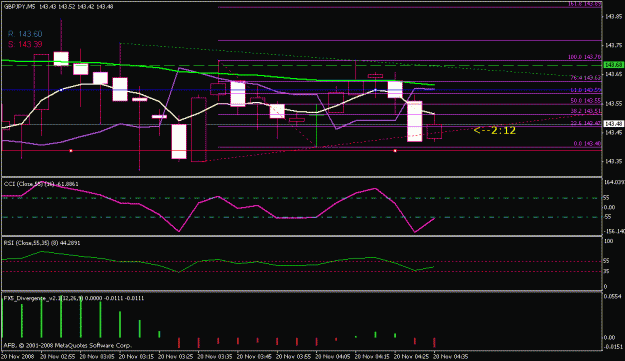Click 20 Nov 04:35 on the time axis
Screen dimensions: 625x361
(x=451, y=356)
